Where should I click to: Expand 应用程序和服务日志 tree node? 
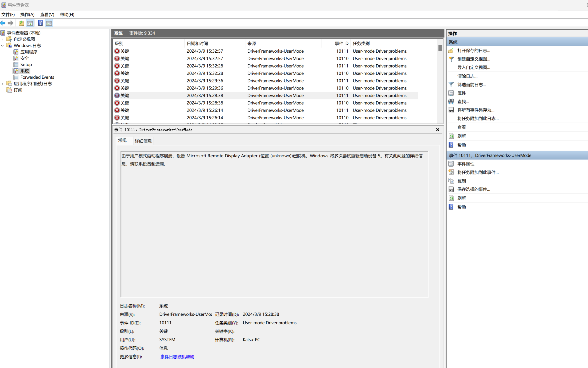tap(2, 84)
